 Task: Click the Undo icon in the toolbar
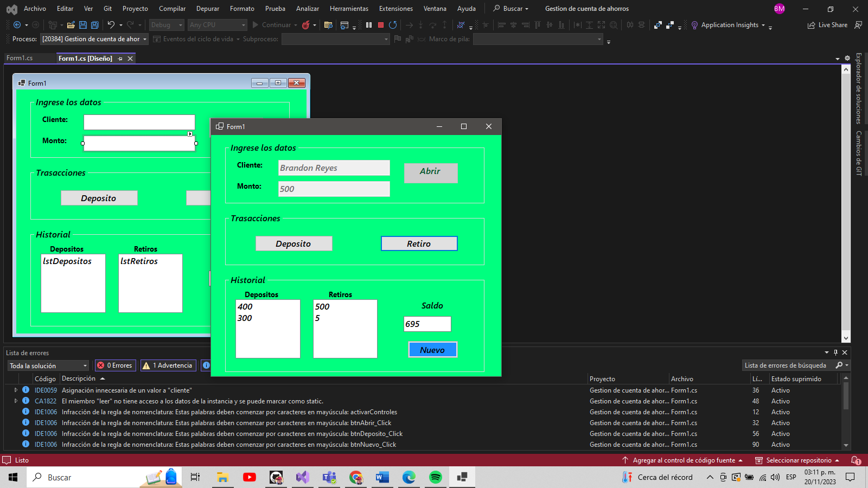tap(111, 25)
